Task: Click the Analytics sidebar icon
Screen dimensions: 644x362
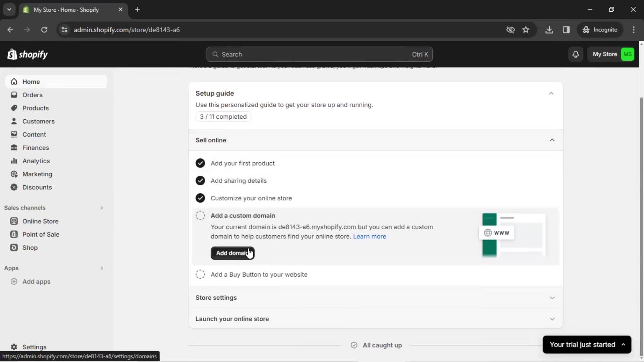Action: 14,161
